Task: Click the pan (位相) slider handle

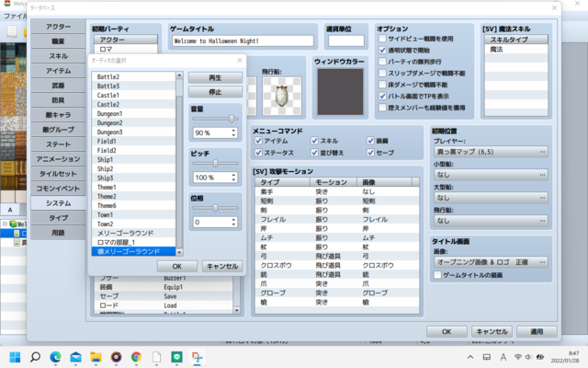Action: pos(215,208)
